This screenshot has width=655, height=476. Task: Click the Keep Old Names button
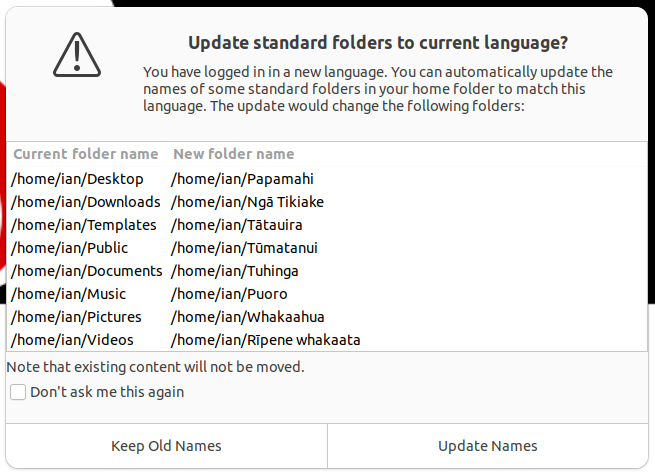point(166,446)
